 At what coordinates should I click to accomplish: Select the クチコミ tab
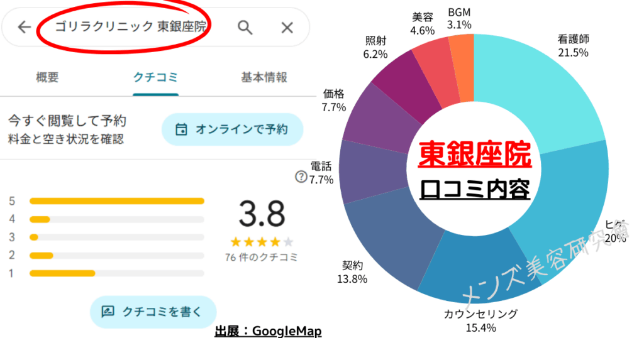[x=155, y=77]
